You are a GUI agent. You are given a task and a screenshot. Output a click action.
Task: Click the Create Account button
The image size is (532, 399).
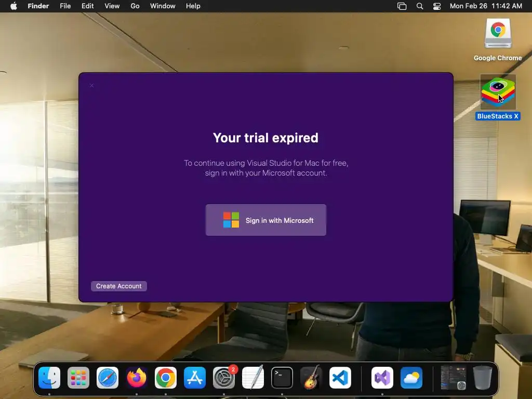[119, 286]
